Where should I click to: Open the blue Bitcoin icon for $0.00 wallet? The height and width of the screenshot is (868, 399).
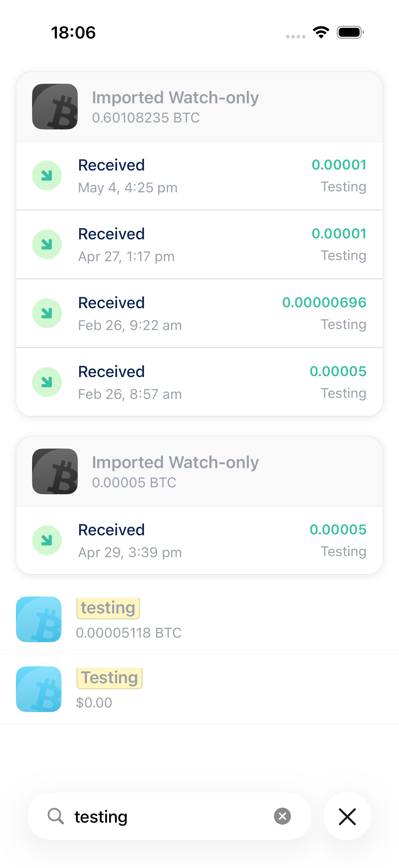pyautogui.click(x=39, y=689)
